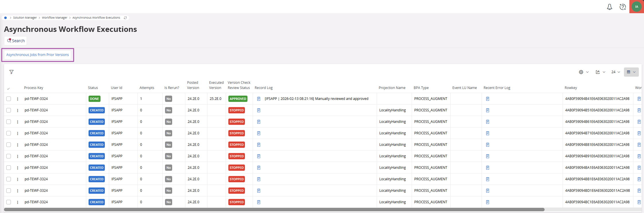The height and width of the screenshot is (213, 644).
Task: Open Record Log icon for Rowkey containing B51E6
Action: (259, 110)
